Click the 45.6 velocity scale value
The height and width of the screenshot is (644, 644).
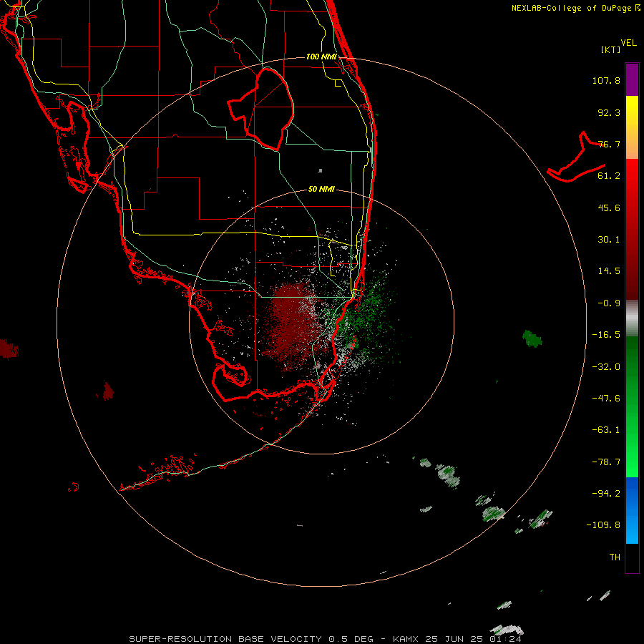[x=609, y=208]
